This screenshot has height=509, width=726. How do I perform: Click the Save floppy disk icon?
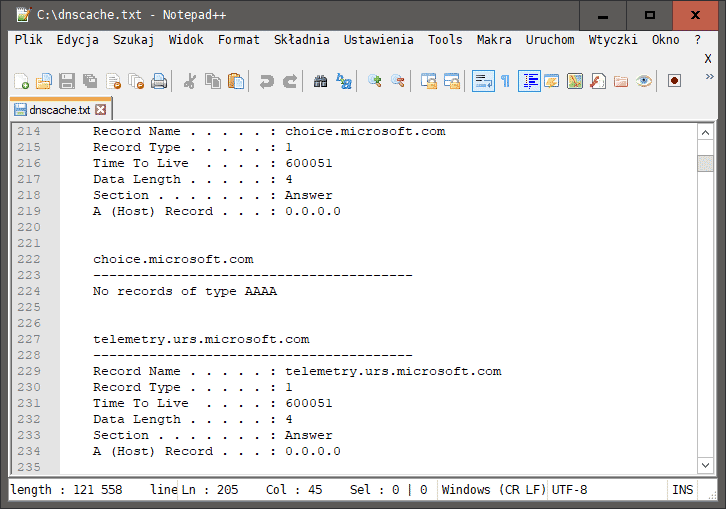[x=67, y=81]
